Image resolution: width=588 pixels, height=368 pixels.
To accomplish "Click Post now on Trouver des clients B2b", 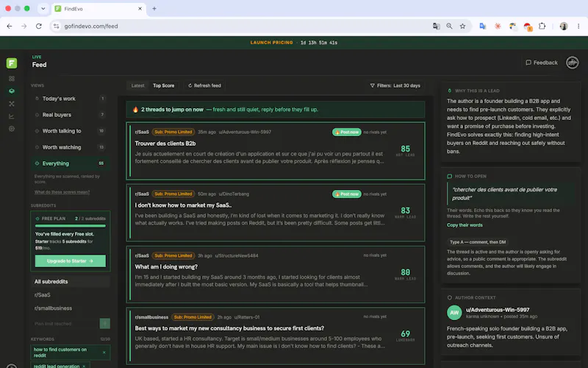I will 346,132.
